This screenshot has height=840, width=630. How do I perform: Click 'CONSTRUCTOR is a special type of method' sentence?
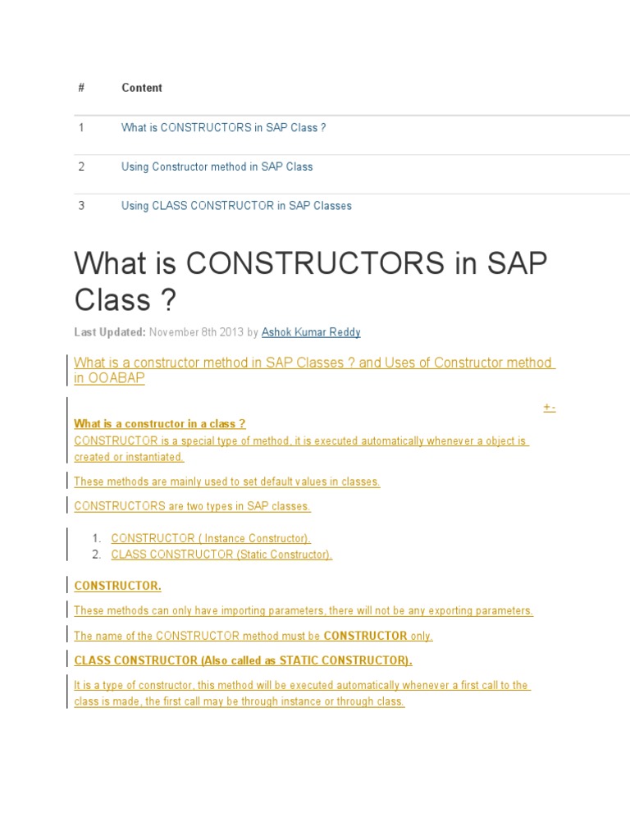[x=301, y=449]
